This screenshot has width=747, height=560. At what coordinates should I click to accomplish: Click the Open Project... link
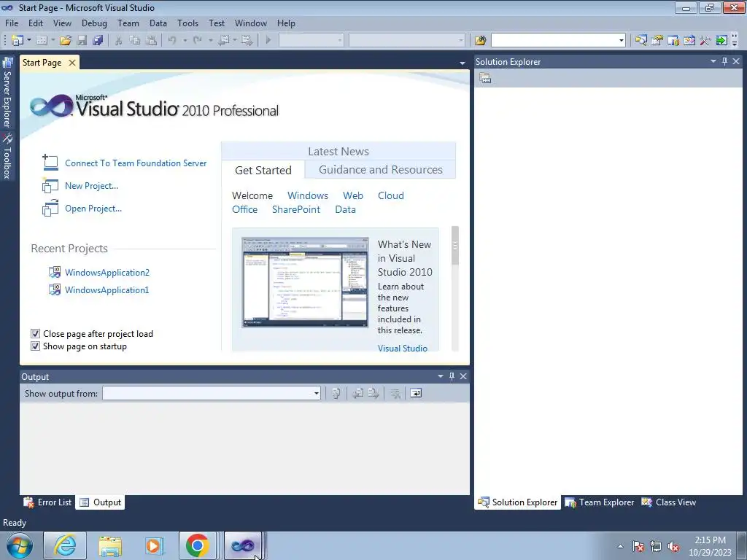pos(93,209)
